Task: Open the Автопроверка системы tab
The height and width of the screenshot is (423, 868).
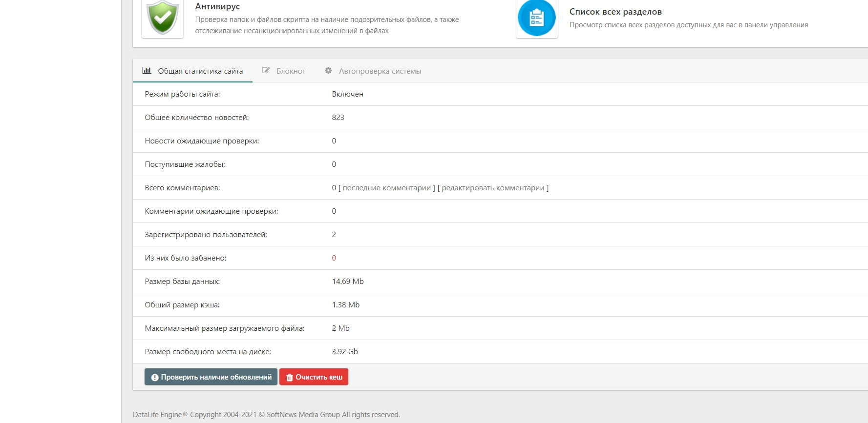Action: [x=373, y=71]
